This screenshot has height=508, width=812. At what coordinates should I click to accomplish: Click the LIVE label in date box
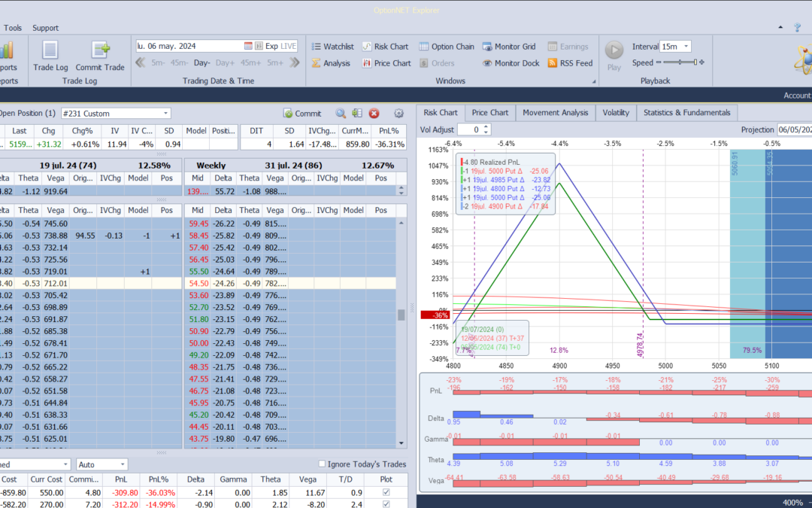point(288,46)
